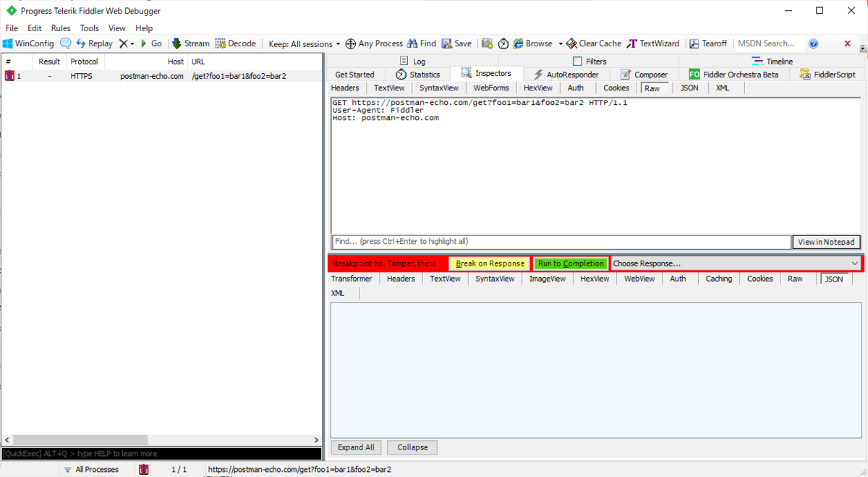This screenshot has height=477, width=868.
Task: Select response Transformer tab
Action: tap(352, 279)
